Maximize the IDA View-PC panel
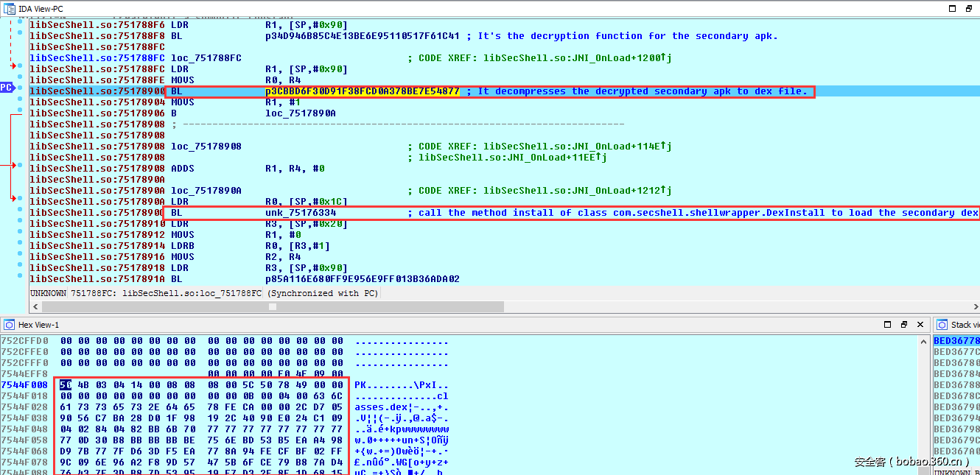This screenshot has height=475, width=980. pos(951,8)
